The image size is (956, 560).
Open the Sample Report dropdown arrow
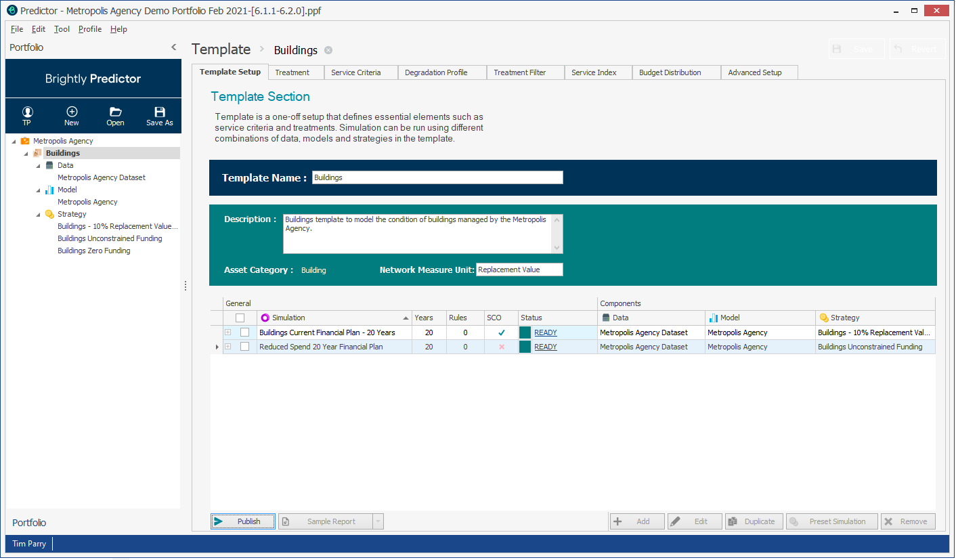click(378, 521)
